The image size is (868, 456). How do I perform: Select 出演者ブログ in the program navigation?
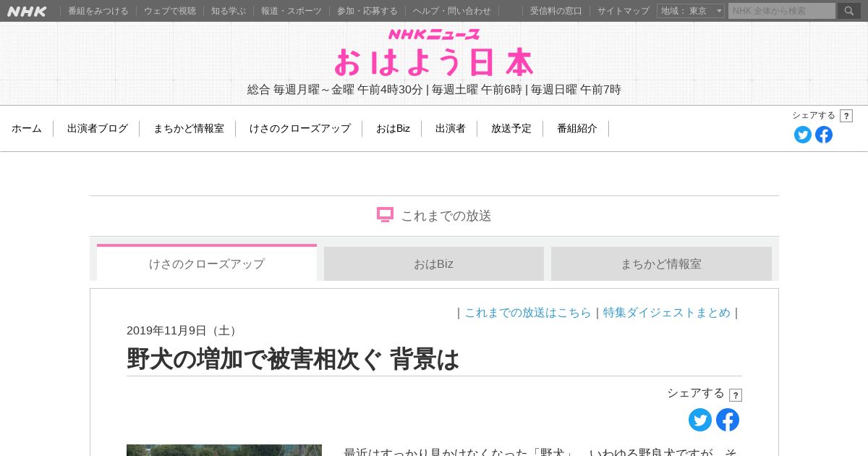(x=98, y=129)
